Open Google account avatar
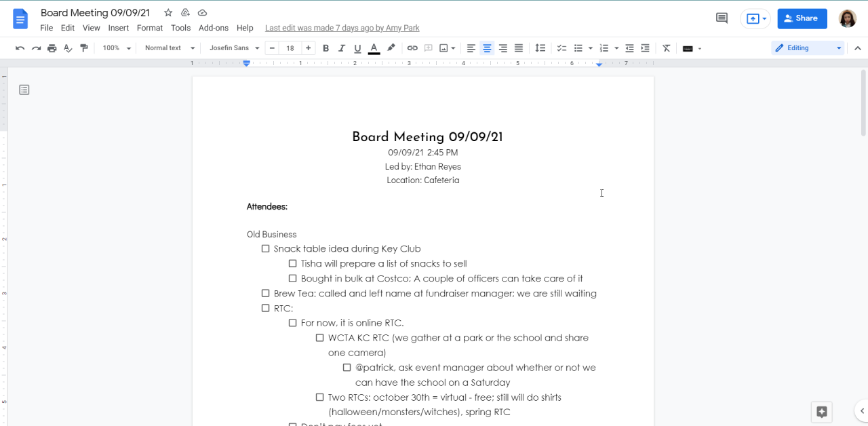The image size is (868, 426). tap(848, 18)
